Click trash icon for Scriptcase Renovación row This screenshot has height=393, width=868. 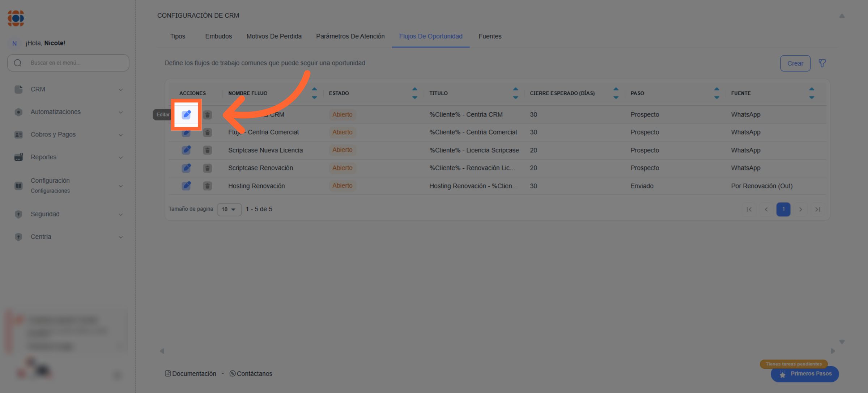(x=207, y=168)
